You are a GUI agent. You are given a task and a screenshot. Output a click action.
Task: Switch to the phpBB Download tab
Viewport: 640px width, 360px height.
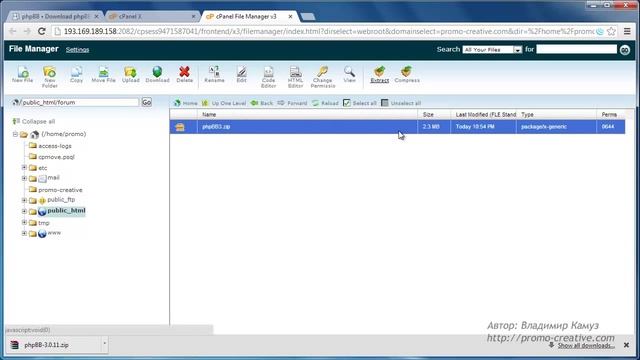(55, 17)
